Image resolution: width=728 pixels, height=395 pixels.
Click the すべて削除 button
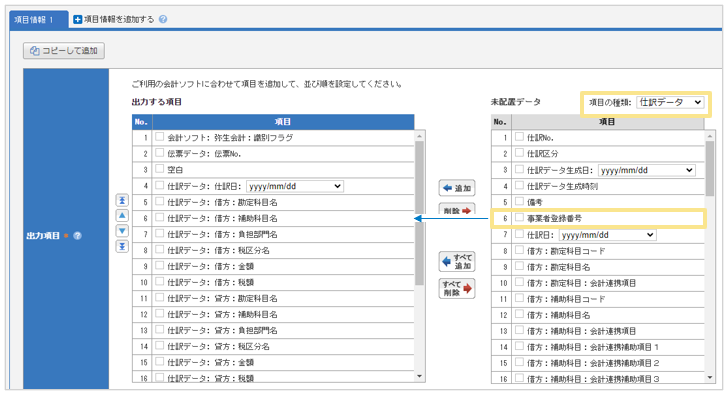457,288
